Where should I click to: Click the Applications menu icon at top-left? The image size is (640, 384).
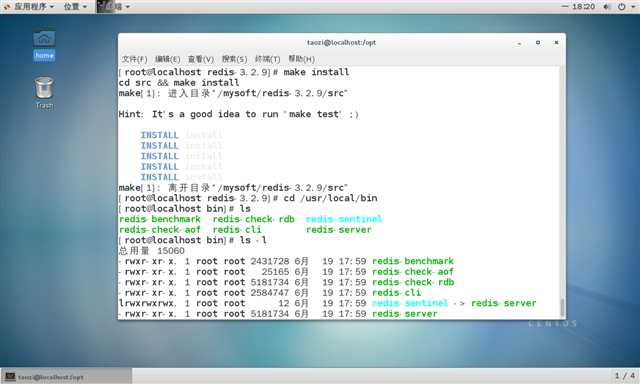pyautogui.click(x=7, y=7)
